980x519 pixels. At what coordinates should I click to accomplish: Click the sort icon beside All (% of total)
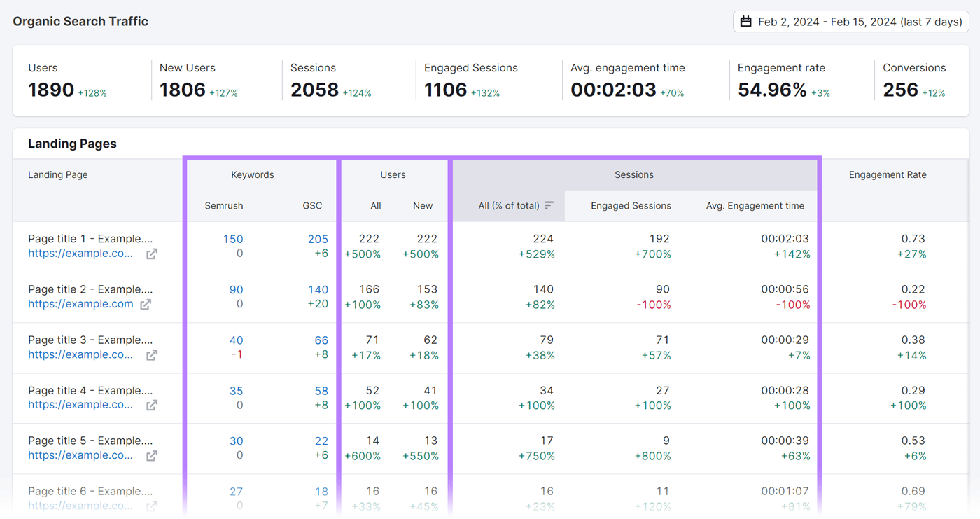pos(549,205)
